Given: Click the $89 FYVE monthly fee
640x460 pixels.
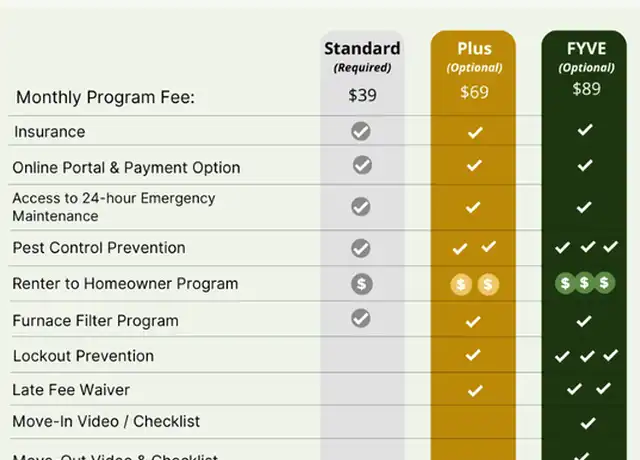Looking at the screenshot, I should coord(586,89).
